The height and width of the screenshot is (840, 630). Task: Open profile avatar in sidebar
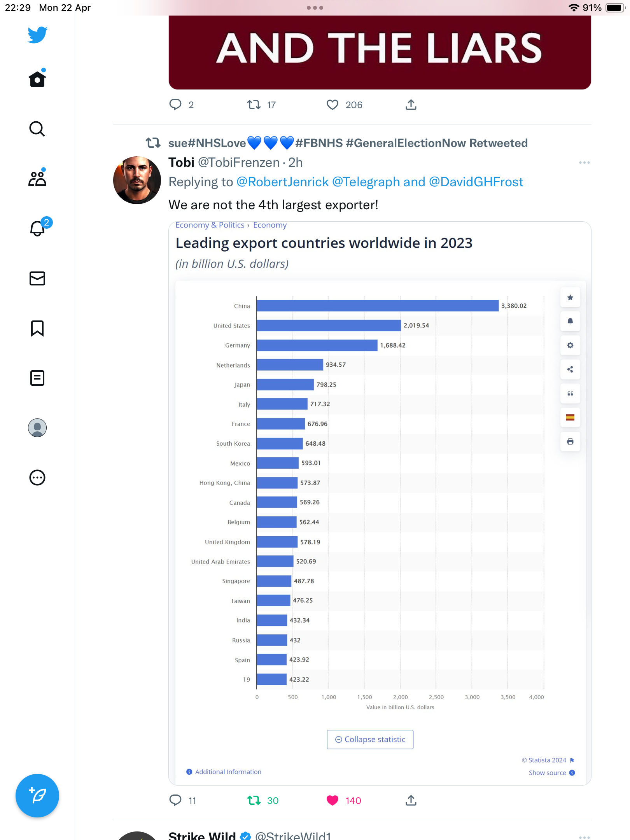tap(37, 428)
